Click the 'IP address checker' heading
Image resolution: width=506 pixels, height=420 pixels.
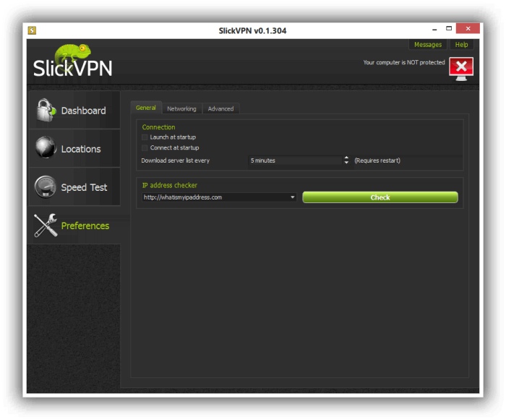pos(170,185)
